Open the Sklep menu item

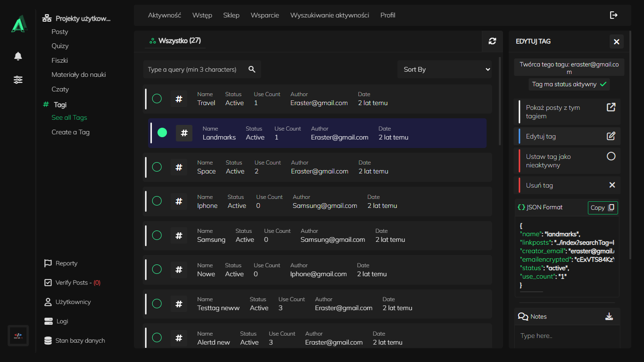coord(231,15)
